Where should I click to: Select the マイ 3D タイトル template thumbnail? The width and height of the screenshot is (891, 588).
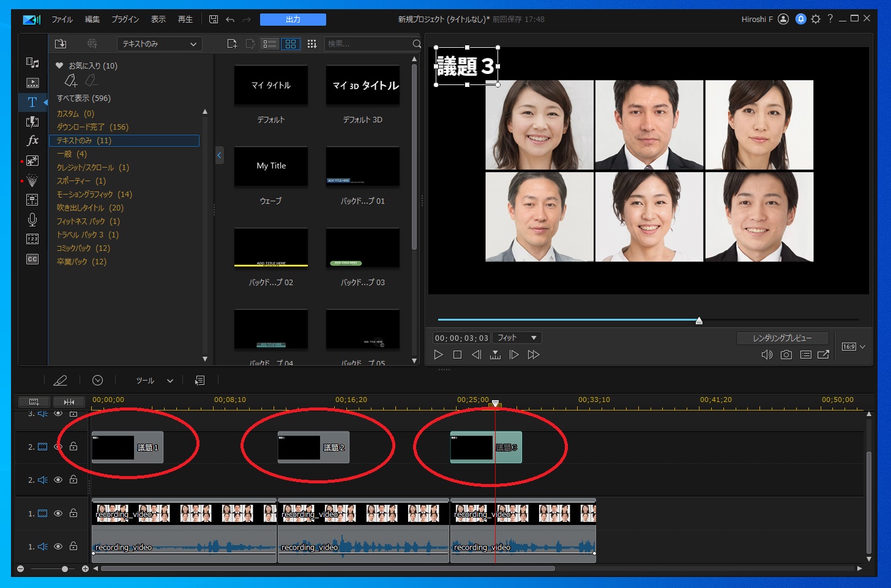363,85
